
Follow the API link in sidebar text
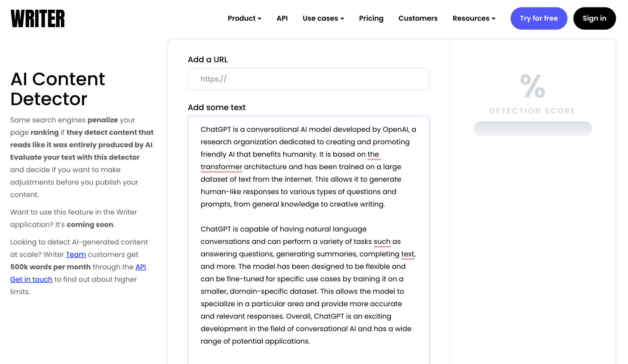point(141,267)
